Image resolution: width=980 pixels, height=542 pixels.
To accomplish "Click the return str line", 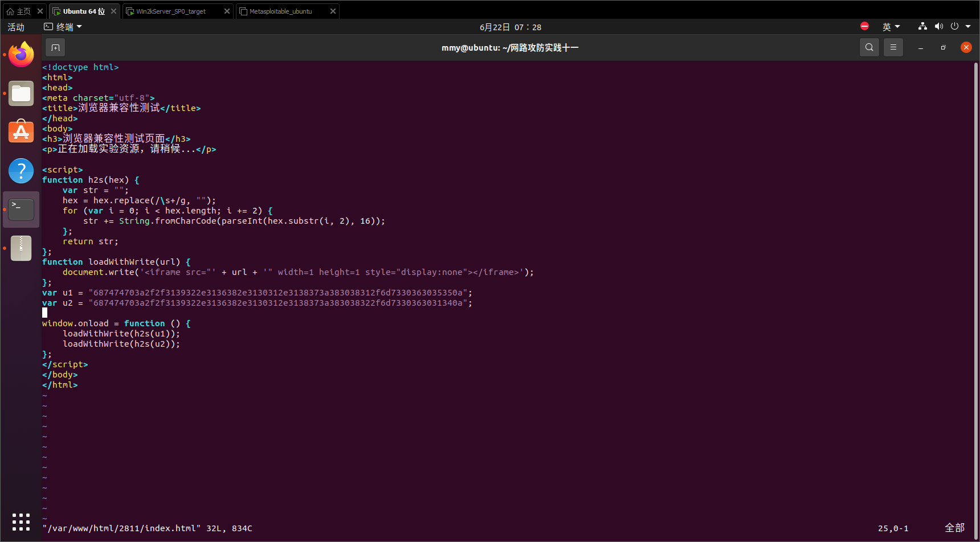I will pos(91,241).
